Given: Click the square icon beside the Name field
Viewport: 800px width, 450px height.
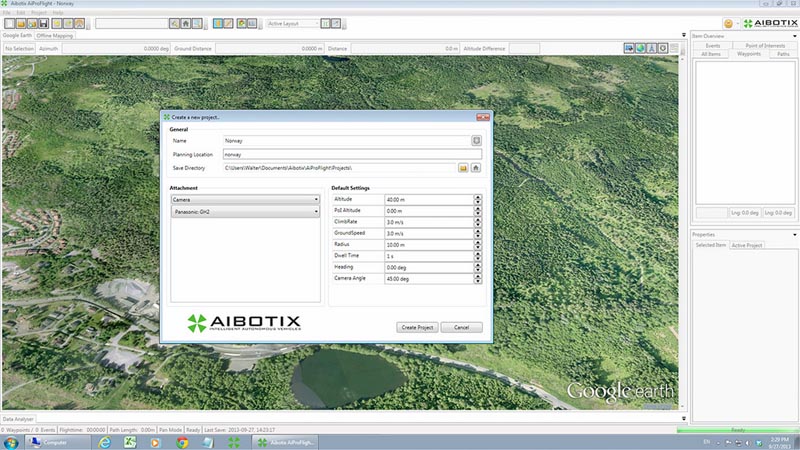Looking at the screenshot, I should [x=476, y=140].
